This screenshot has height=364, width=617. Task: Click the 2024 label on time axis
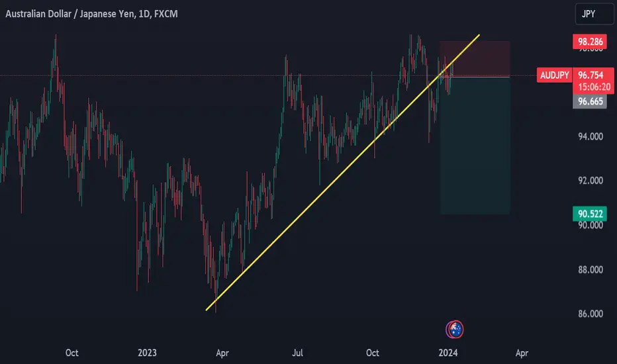pyautogui.click(x=448, y=353)
